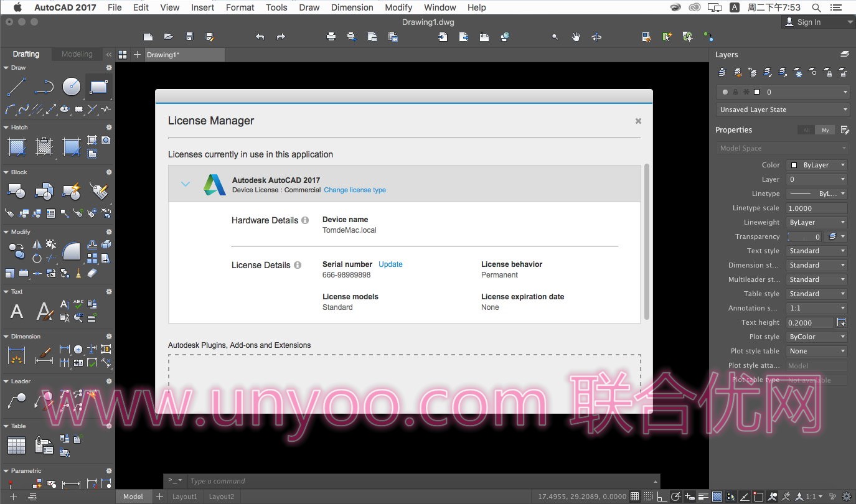Toggle Snap mode in status bar

649,497
